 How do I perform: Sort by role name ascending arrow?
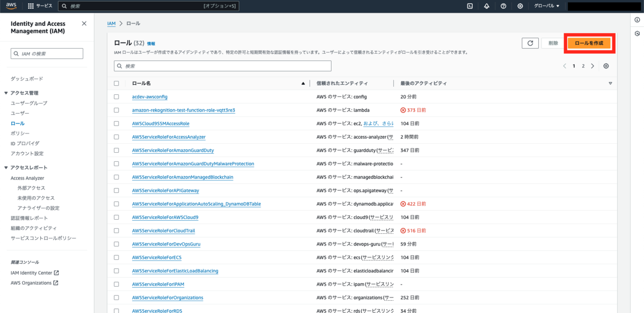click(x=303, y=84)
